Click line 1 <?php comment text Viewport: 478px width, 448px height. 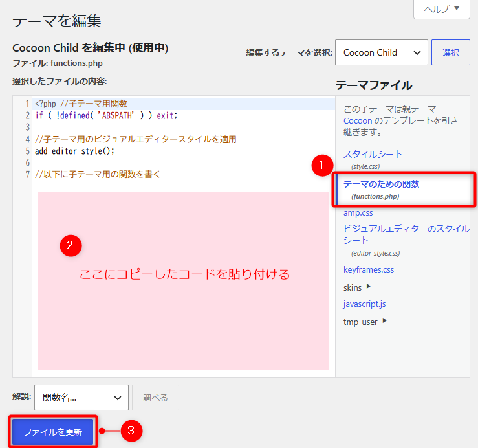tap(81, 104)
